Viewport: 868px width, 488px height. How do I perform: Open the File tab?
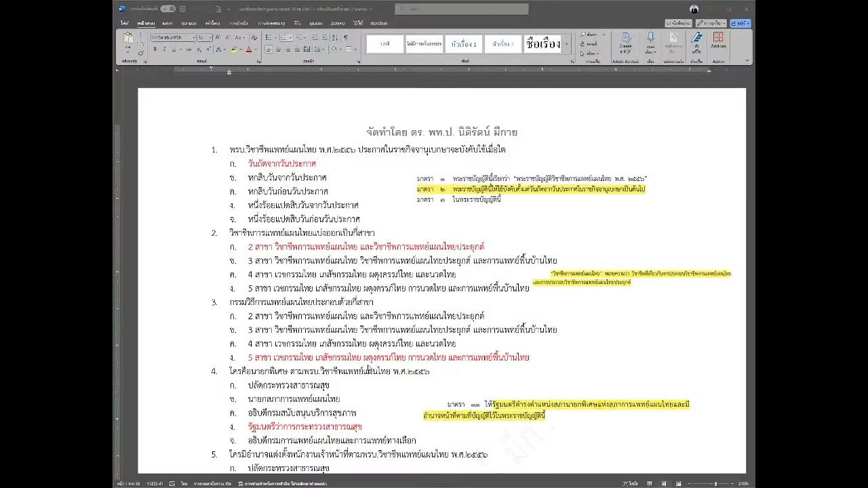click(125, 23)
